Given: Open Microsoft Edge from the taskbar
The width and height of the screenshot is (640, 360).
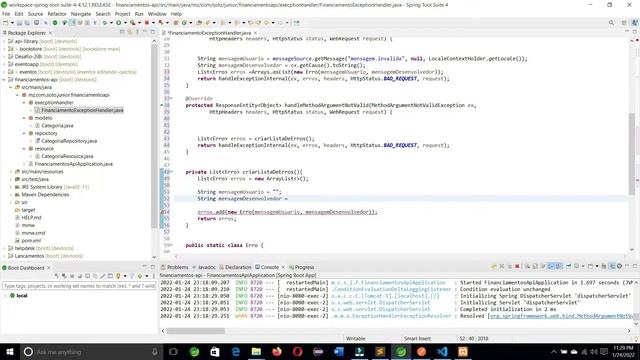Looking at the screenshot, I should point(236,351).
